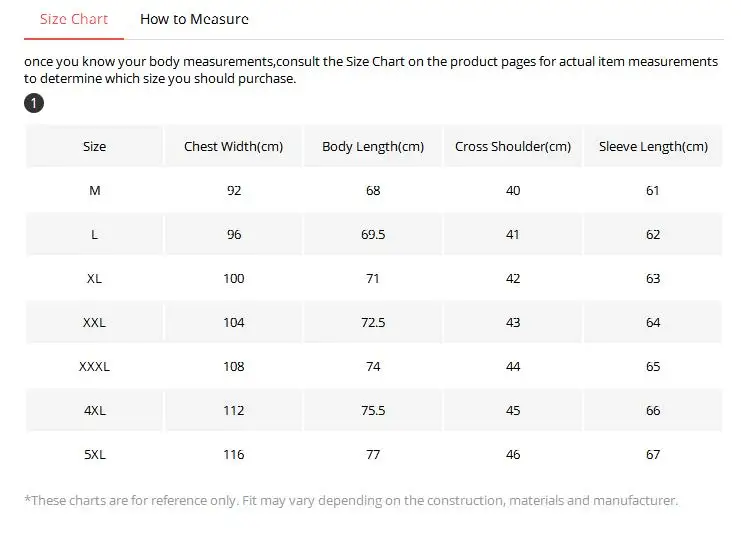The height and width of the screenshot is (548, 741).
Task: Select the 5XL size row label
Action: pos(94,454)
